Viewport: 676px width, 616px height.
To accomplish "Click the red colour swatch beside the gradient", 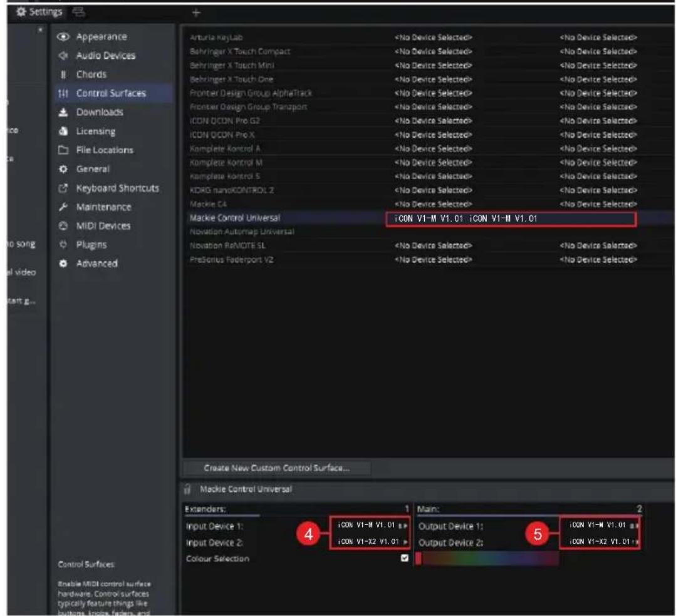I will click(x=418, y=558).
